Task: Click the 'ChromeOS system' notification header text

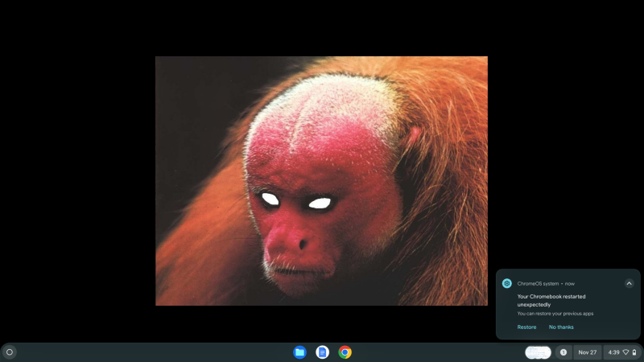Action: coord(539,283)
